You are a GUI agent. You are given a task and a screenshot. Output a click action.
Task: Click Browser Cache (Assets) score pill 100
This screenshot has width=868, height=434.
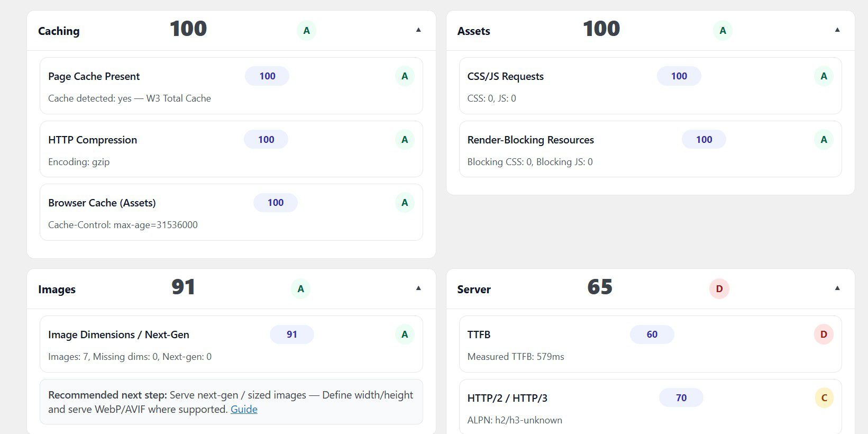pyautogui.click(x=276, y=203)
